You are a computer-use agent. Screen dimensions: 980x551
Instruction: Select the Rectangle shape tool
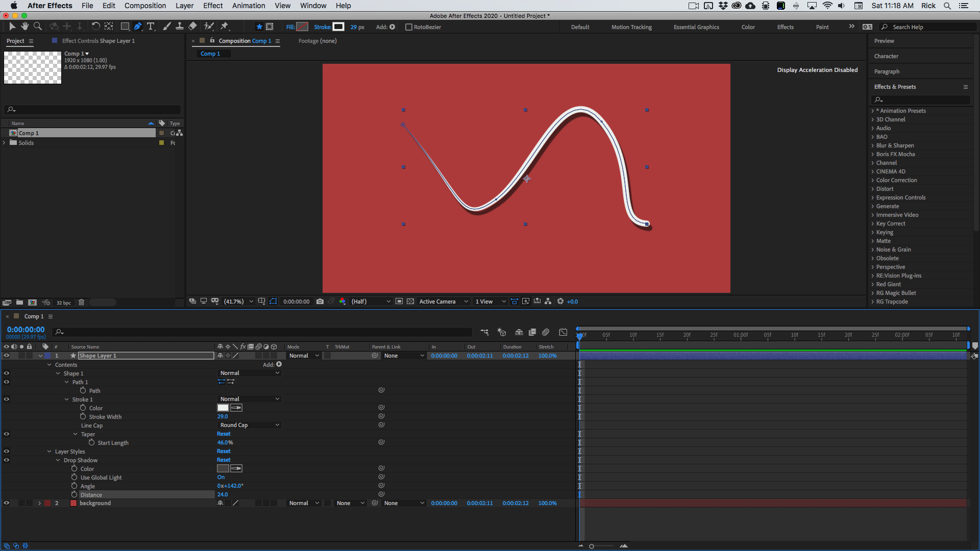(125, 27)
